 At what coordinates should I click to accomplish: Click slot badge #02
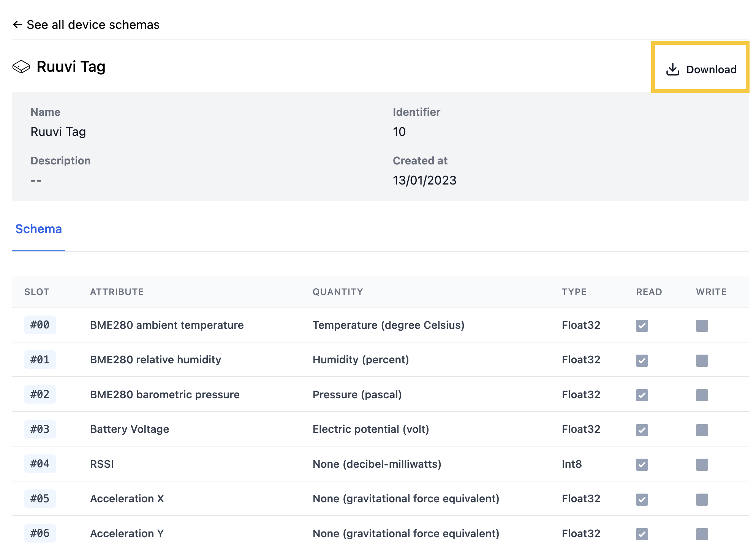point(40,394)
